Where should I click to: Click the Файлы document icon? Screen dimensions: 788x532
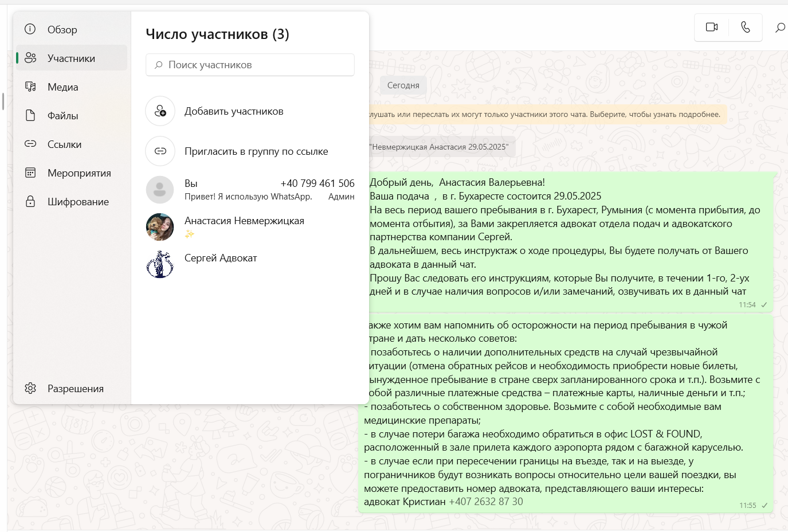30,115
